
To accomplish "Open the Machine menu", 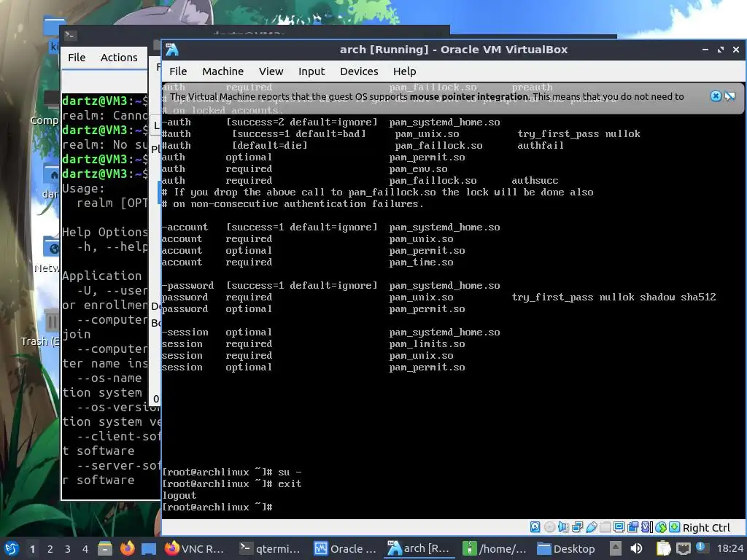I will [222, 71].
